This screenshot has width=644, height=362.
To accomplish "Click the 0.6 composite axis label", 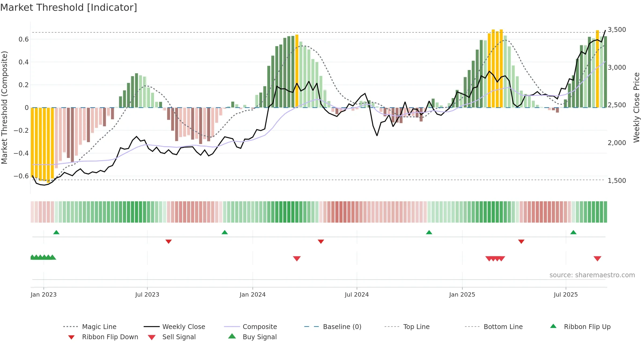I will click(x=24, y=39).
